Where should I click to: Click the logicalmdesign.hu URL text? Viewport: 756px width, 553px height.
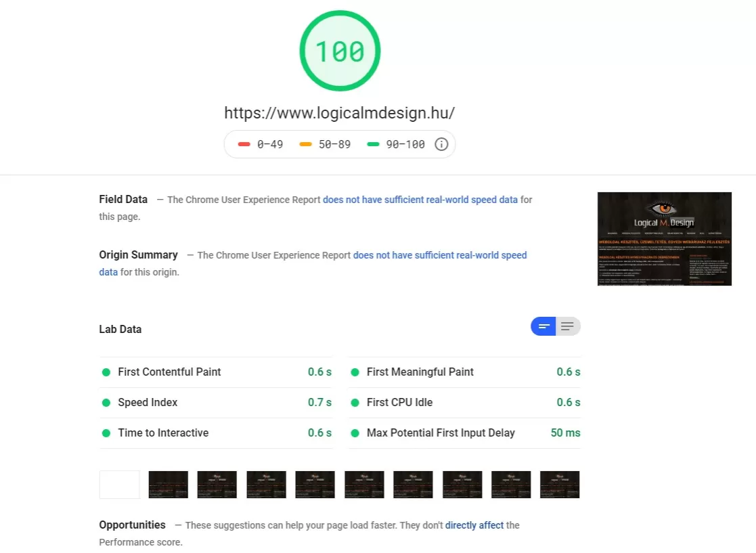click(x=340, y=113)
